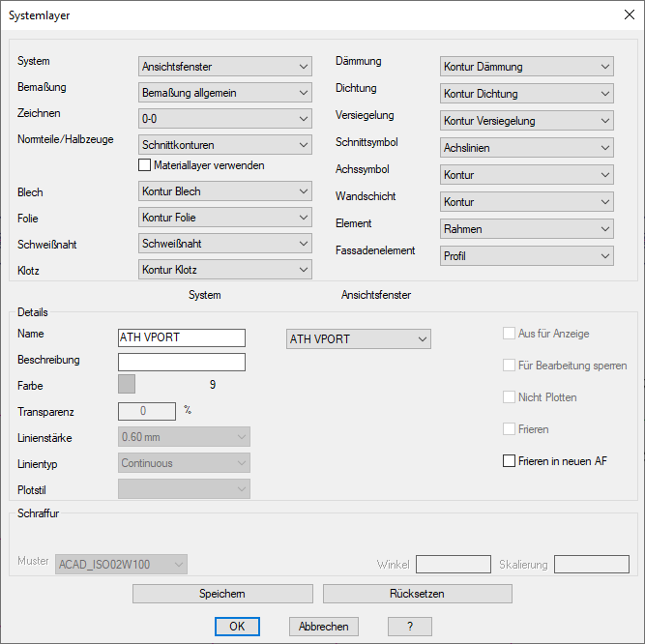Open the Blech dropdown
The height and width of the screenshot is (644, 645).
224,191
